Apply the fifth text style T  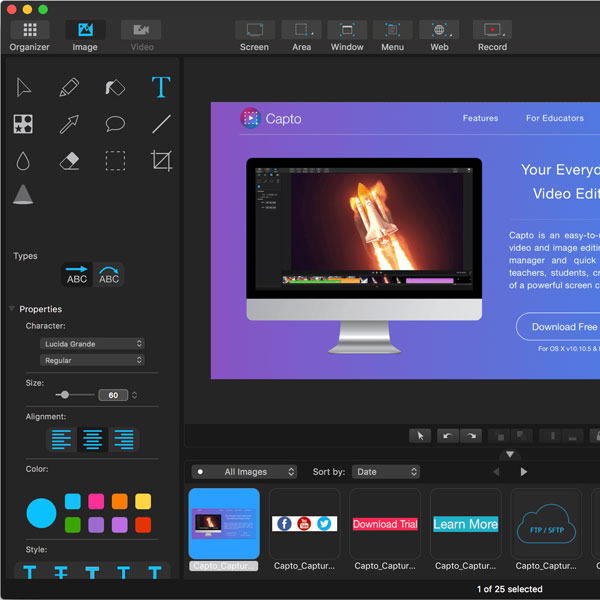point(155,572)
